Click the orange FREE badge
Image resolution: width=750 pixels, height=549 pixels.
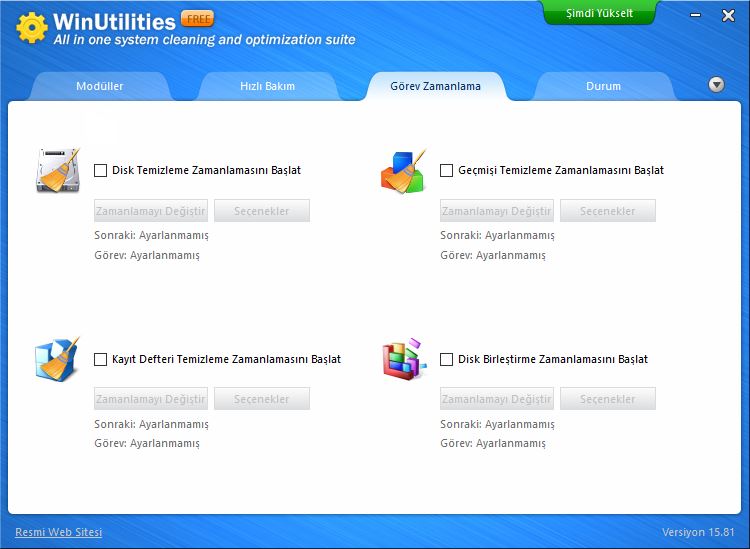pos(198,19)
